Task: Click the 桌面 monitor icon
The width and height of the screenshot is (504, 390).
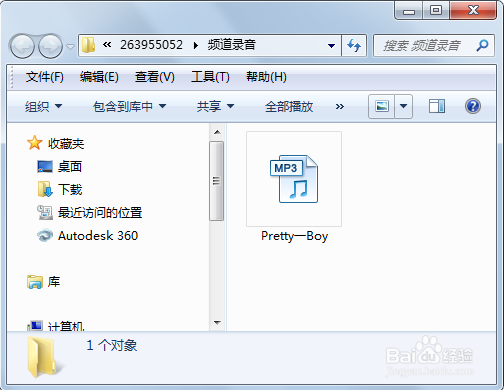Action: pyautogui.click(x=45, y=167)
